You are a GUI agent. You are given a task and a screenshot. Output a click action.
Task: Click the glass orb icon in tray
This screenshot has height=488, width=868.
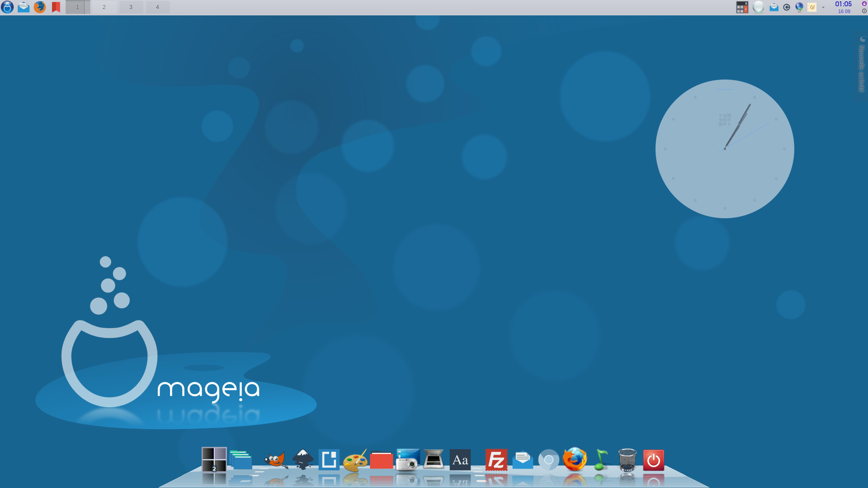(759, 7)
